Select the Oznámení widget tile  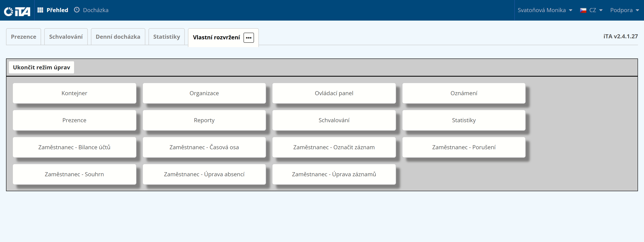coord(464,93)
